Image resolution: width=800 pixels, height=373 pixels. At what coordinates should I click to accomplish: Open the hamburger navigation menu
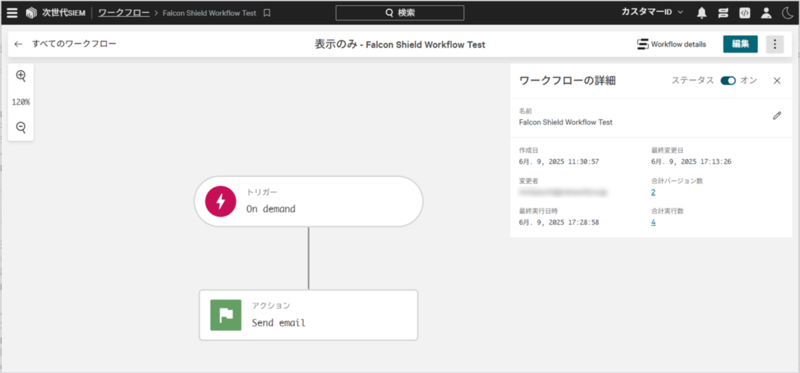coord(12,13)
